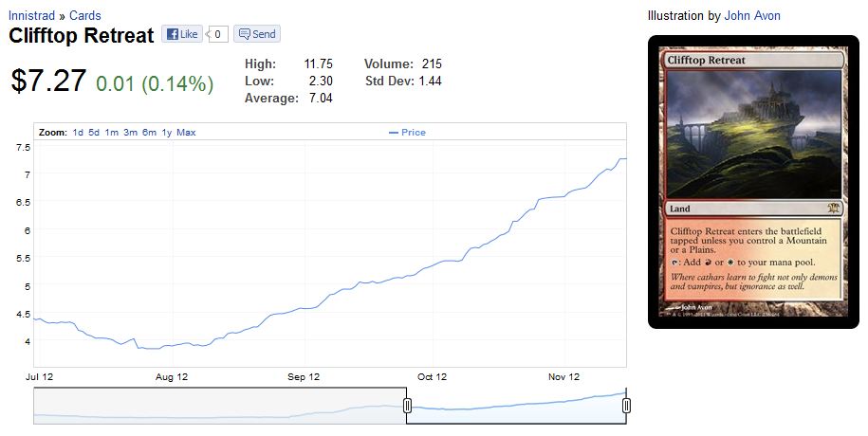The image size is (868, 436).
Task: Toggle the Price series legend
Action: (408, 133)
